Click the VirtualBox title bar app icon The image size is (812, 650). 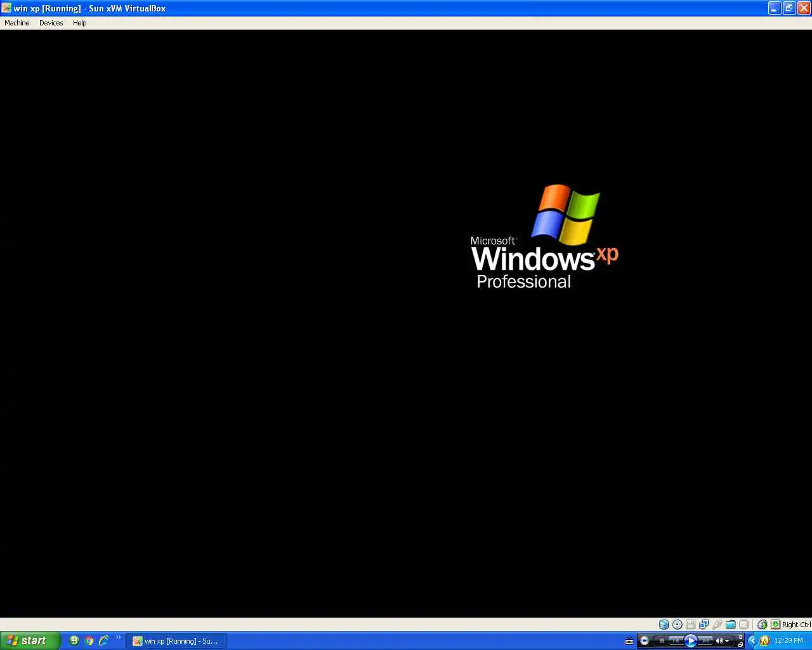point(6,8)
